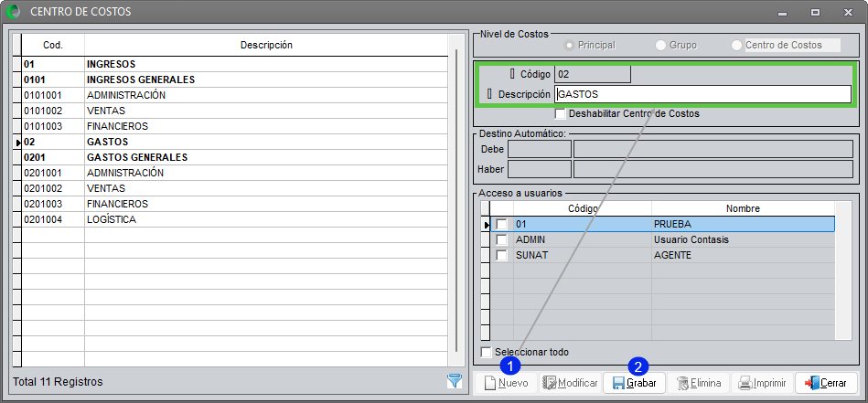868x403 pixels.
Task: Click the Código header in users table
Action: 583,208
